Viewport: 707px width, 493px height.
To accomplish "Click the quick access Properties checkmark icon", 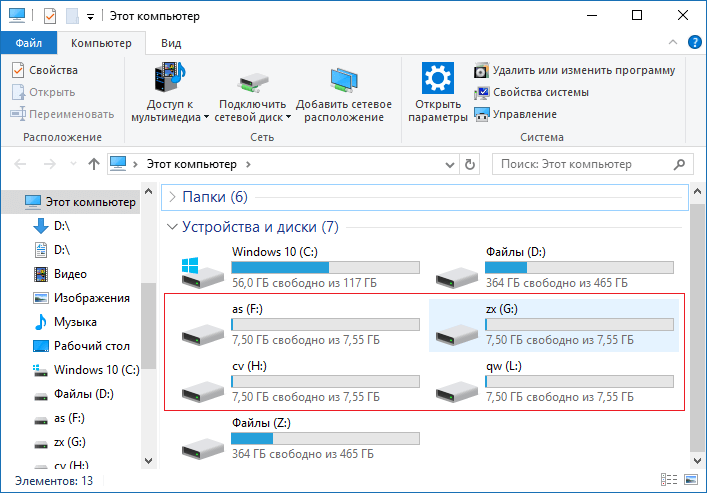I will [x=50, y=16].
